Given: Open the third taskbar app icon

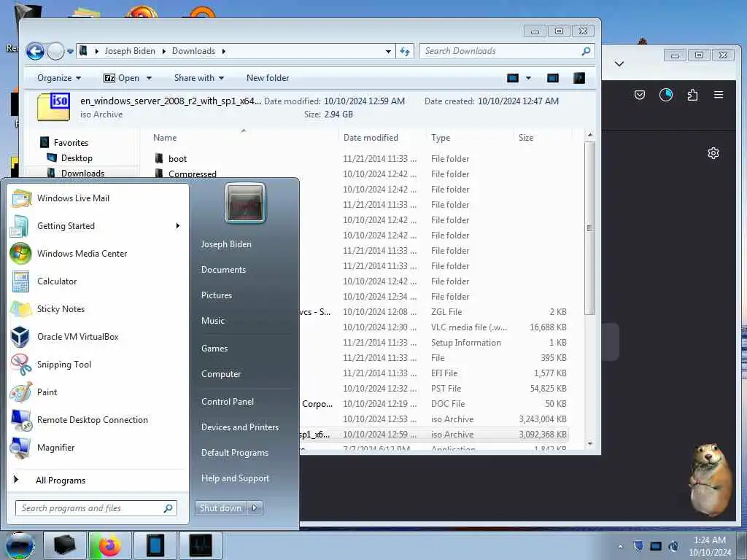Looking at the screenshot, I should pyautogui.click(x=155, y=545).
